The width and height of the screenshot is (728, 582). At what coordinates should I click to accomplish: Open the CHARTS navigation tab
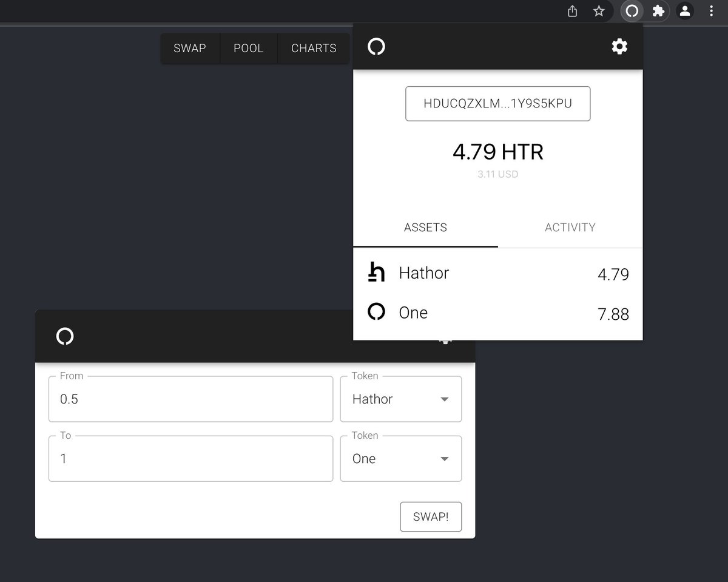(x=314, y=49)
